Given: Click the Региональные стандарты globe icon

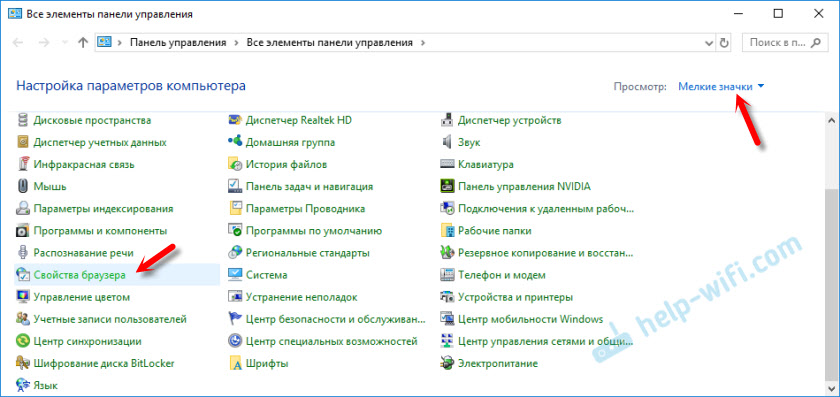Looking at the screenshot, I should pyautogui.click(x=235, y=253).
